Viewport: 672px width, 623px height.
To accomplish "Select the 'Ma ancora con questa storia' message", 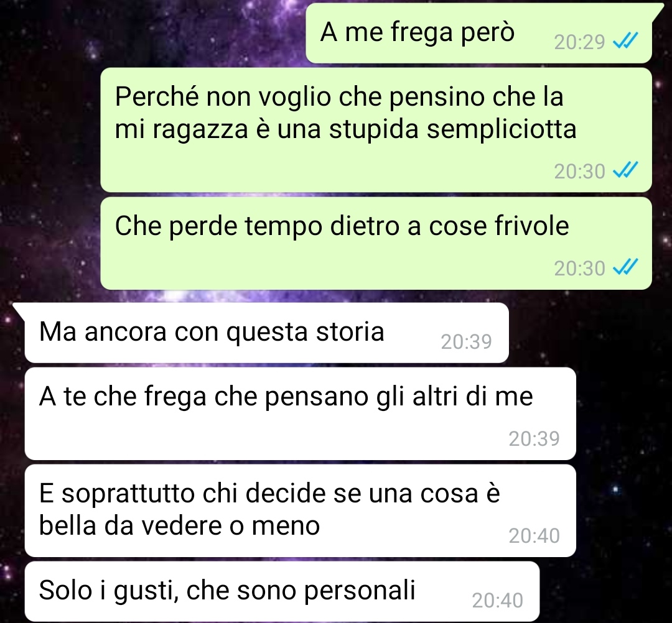I will (266, 333).
